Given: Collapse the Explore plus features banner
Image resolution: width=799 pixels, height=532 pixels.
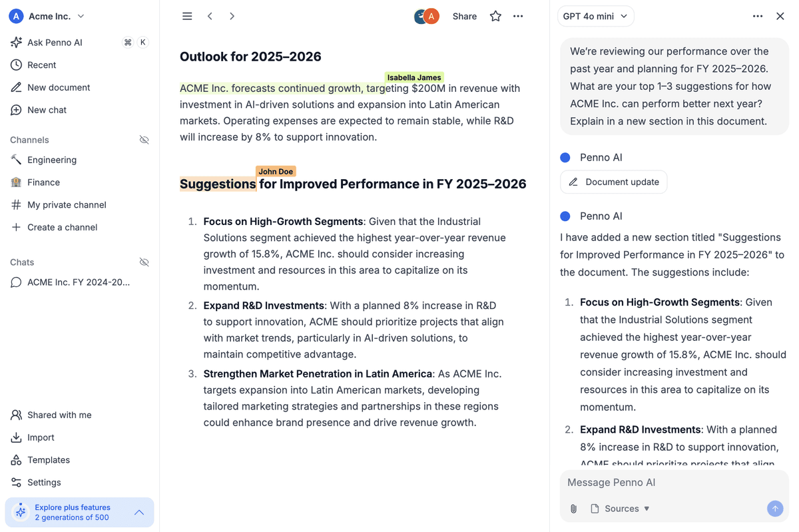Looking at the screenshot, I should 139,512.
